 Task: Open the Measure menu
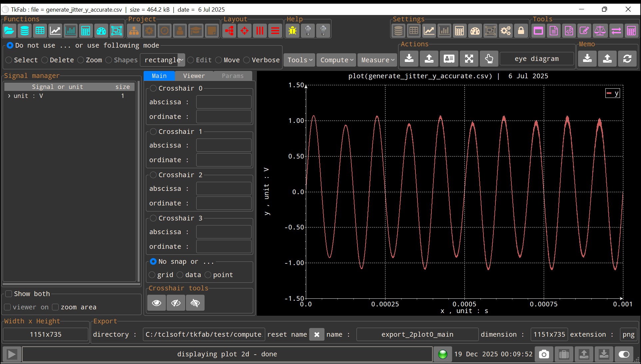click(377, 60)
